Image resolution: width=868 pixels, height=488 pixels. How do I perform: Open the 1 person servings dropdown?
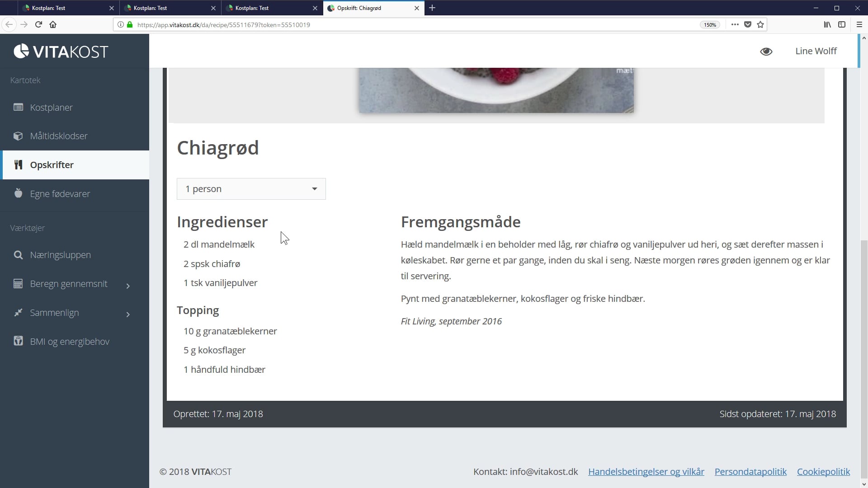pyautogui.click(x=251, y=189)
